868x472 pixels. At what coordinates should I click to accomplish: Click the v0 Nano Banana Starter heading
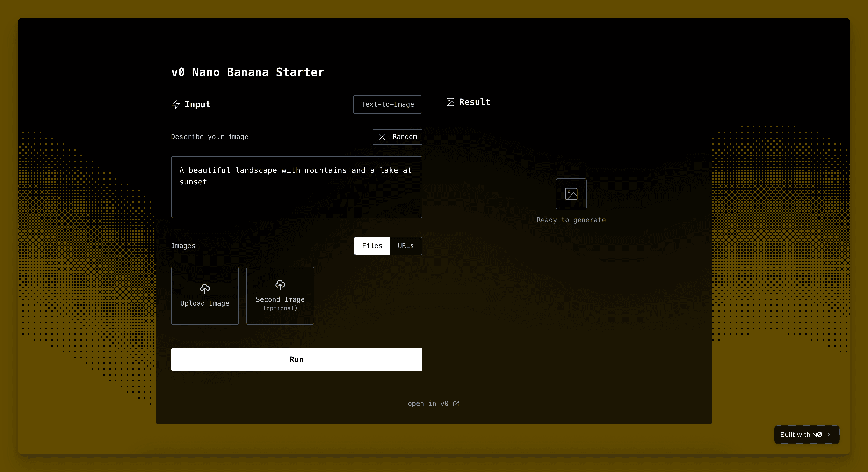click(248, 72)
